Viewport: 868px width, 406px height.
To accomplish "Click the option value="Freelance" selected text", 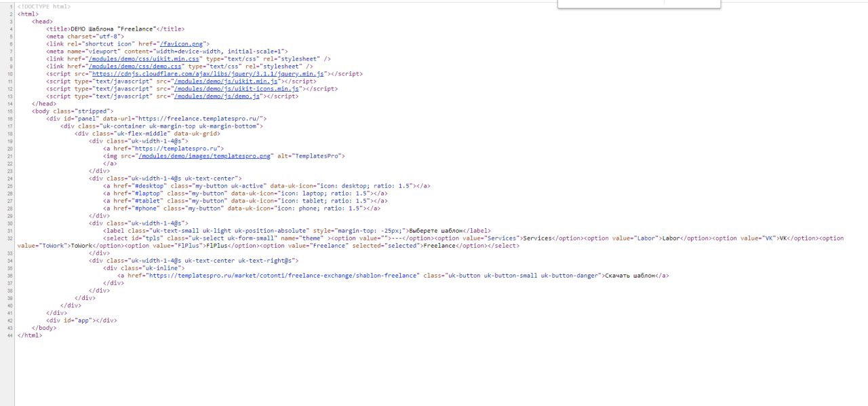I will point(340,245).
